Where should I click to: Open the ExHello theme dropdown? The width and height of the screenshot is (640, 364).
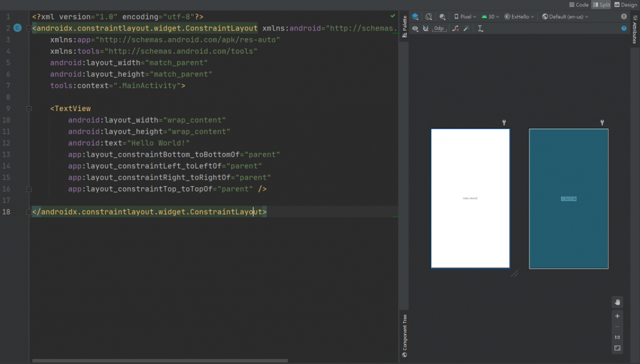point(519,17)
